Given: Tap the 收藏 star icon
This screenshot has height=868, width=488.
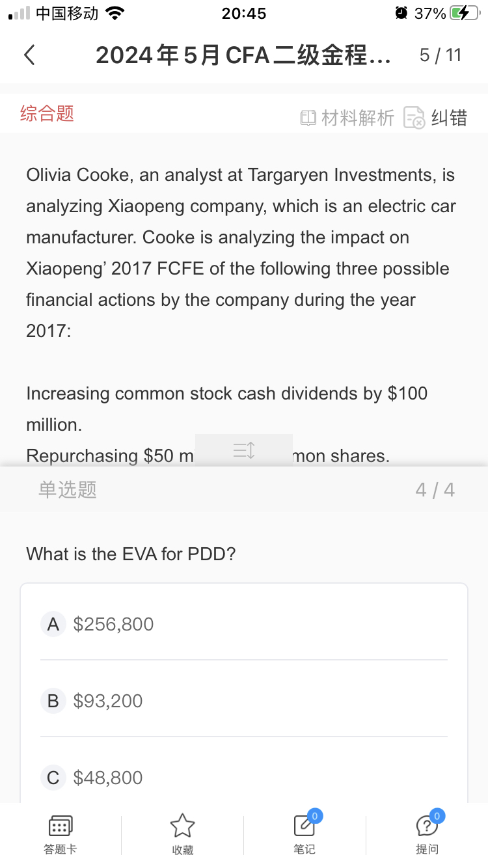Looking at the screenshot, I should 182,826.
